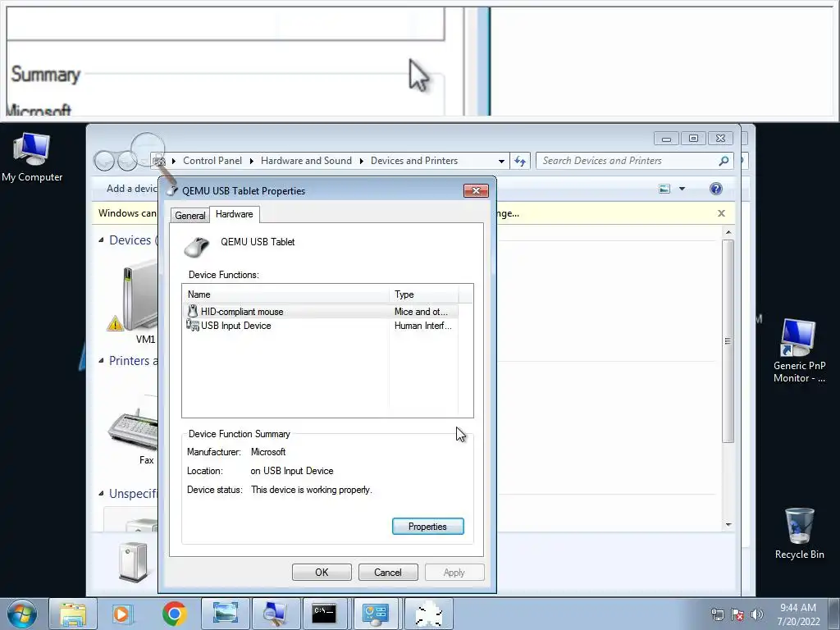Open Google Chrome from the taskbar
This screenshot has height=630, width=840.
point(174,614)
